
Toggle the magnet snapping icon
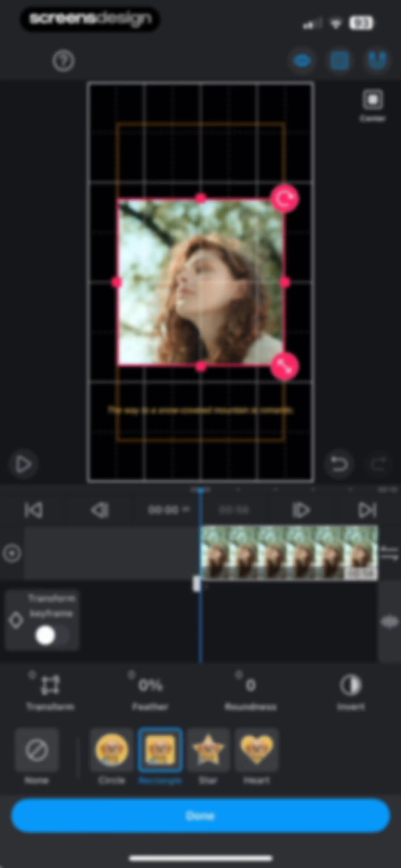(x=377, y=61)
